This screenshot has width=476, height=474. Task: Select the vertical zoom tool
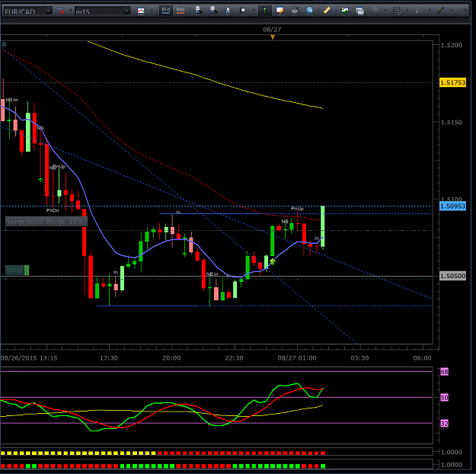pos(242,11)
